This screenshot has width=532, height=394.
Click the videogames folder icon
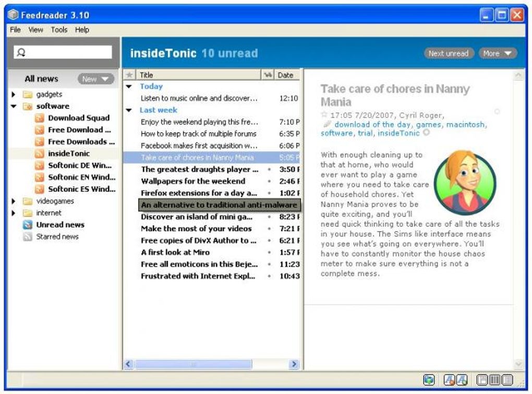point(28,201)
